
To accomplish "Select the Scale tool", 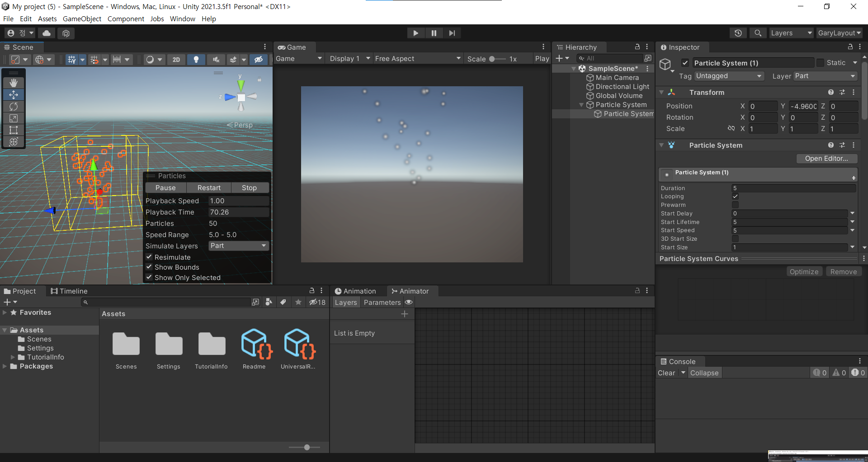I will point(14,118).
